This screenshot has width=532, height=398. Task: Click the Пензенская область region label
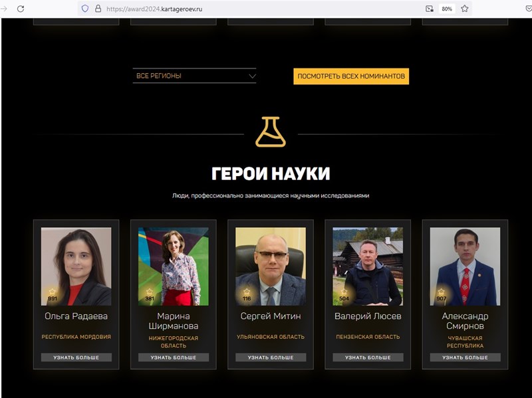tap(368, 337)
